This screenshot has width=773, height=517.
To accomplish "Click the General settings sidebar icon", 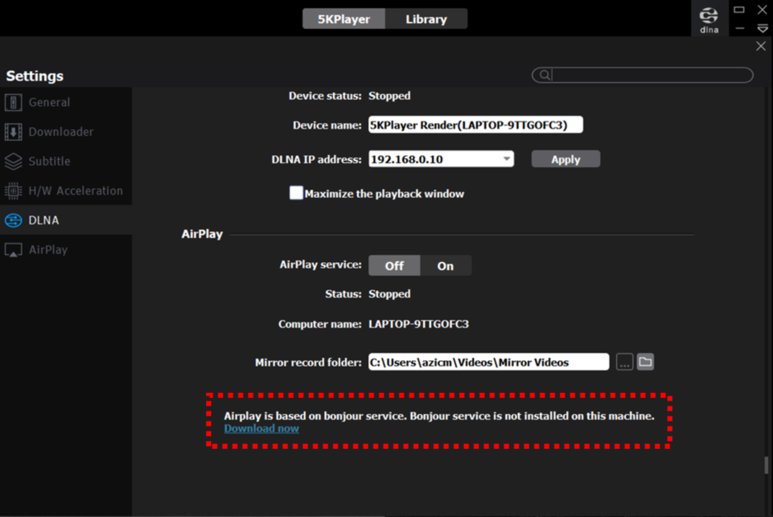I will coord(13,103).
